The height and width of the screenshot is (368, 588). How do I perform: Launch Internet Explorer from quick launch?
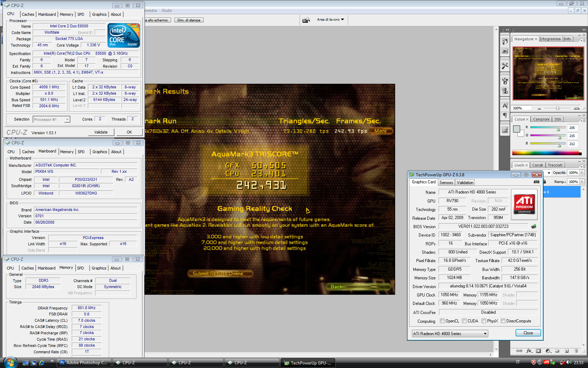tap(42, 363)
